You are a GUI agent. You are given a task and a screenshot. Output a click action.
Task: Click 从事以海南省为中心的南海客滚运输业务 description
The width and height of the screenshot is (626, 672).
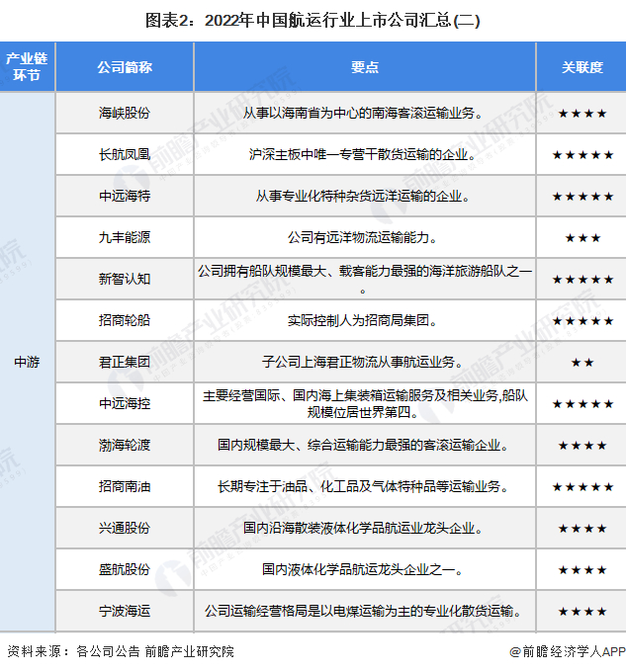(363, 113)
